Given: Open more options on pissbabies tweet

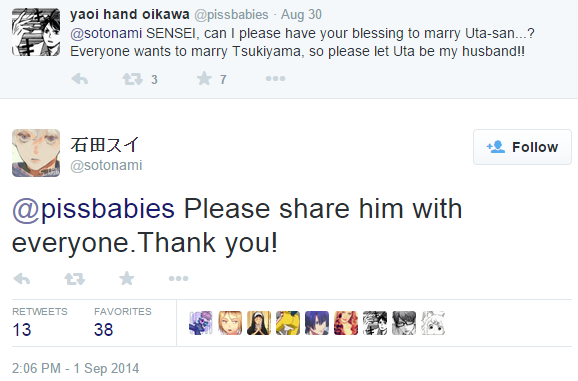Looking at the screenshot, I should pyautogui.click(x=275, y=78).
